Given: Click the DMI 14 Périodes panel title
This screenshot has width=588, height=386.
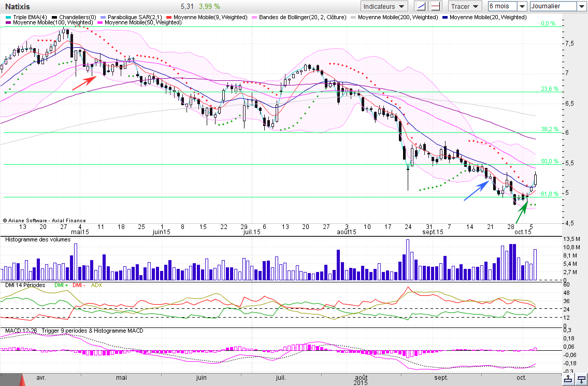Looking at the screenshot, I should tap(25, 285).
